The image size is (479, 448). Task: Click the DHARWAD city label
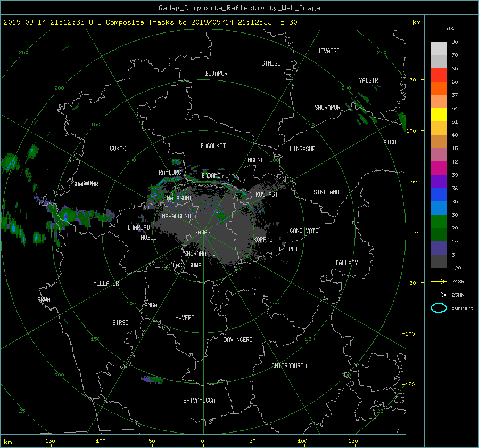(x=138, y=227)
